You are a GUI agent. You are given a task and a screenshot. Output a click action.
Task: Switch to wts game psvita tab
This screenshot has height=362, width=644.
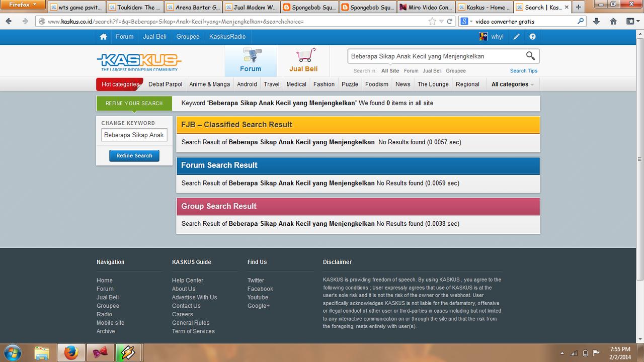(x=77, y=7)
